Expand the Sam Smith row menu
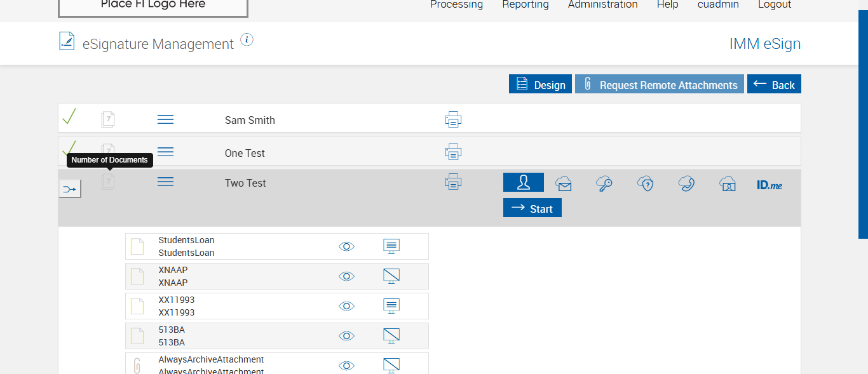This screenshot has height=374, width=868. 165,119
